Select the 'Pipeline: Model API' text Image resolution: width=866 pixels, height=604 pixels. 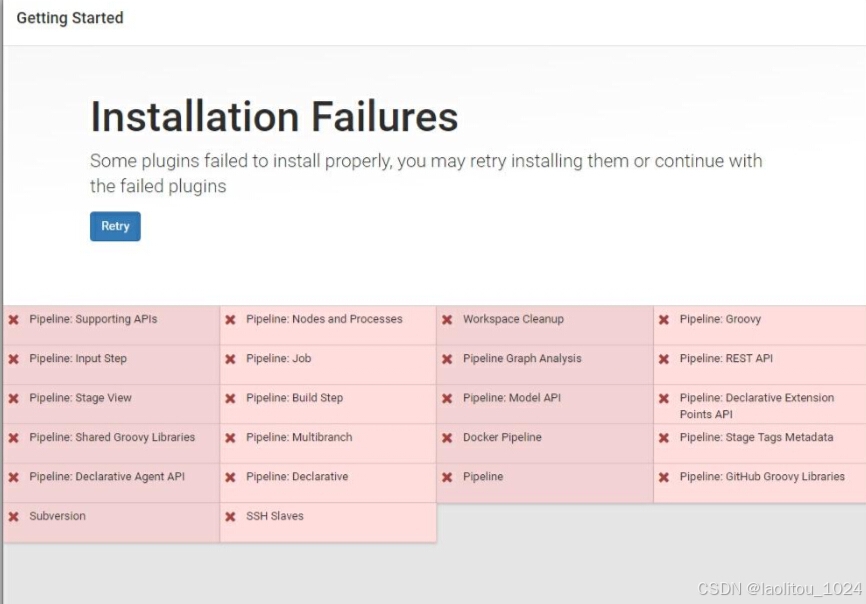pyautogui.click(x=512, y=398)
